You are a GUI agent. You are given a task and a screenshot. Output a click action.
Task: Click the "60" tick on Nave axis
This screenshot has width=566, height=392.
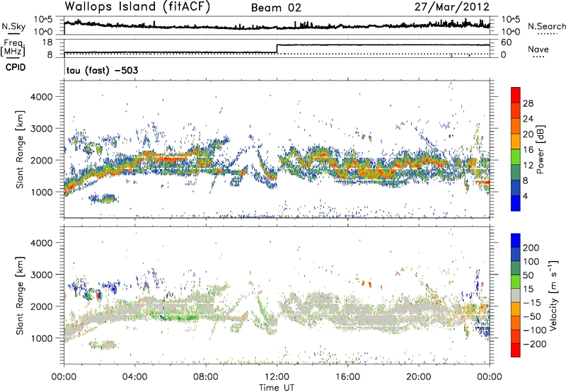[x=506, y=42]
